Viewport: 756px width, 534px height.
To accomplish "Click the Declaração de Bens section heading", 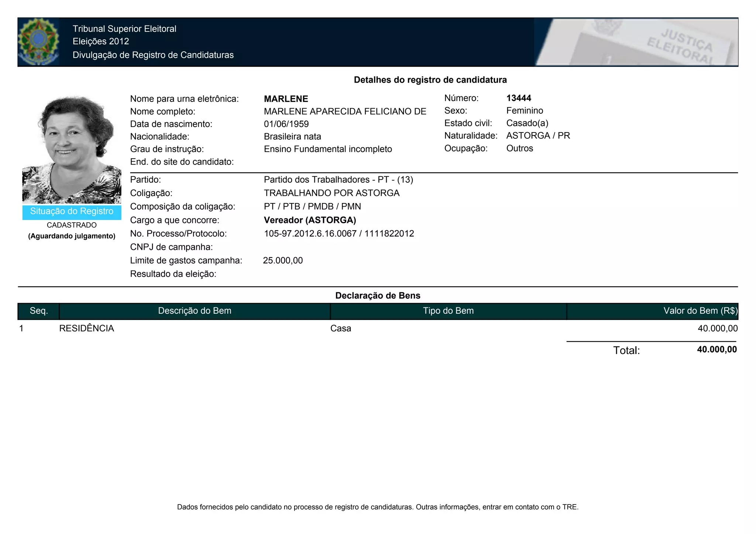I will click(378, 296).
